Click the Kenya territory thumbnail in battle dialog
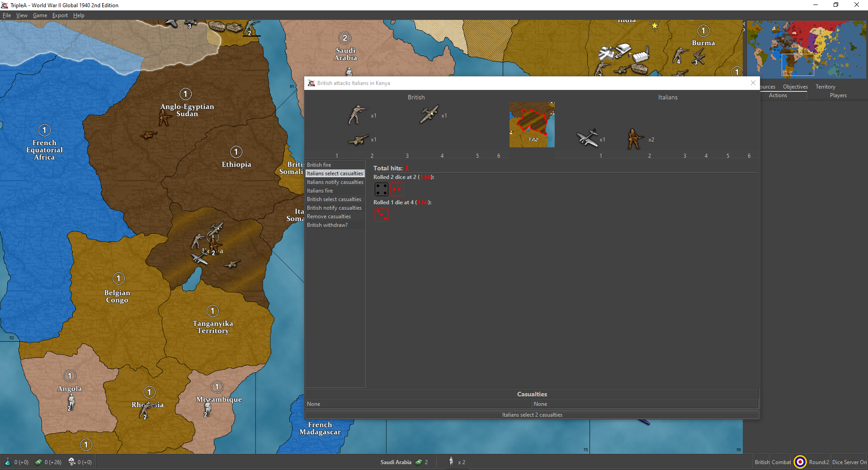The width and height of the screenshot is (868, 470). coord(532,125)
